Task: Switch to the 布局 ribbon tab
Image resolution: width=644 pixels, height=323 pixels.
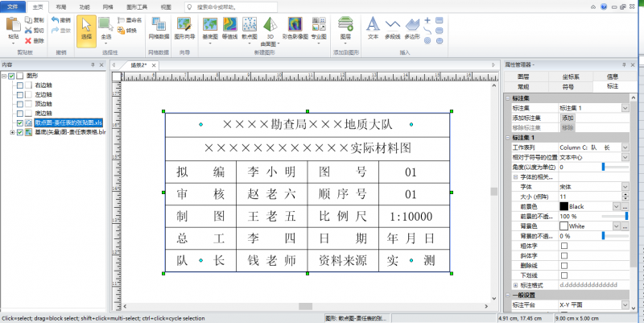Action: point(61,6)
